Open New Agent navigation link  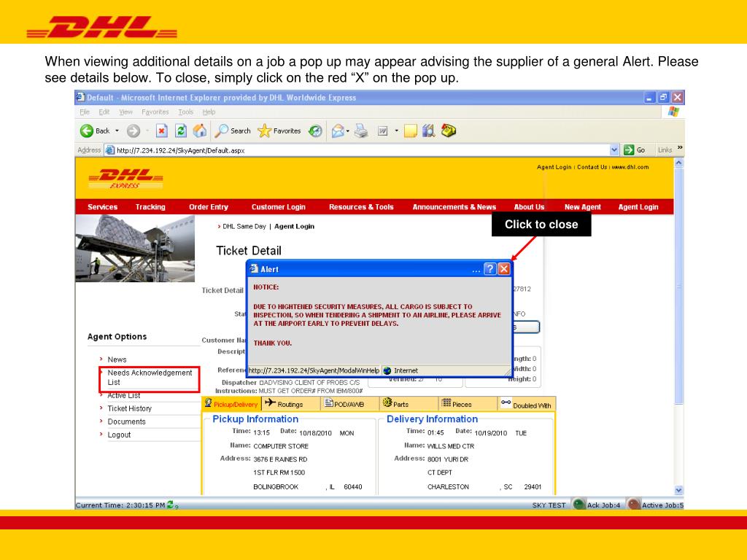click(x=583, y=206)
